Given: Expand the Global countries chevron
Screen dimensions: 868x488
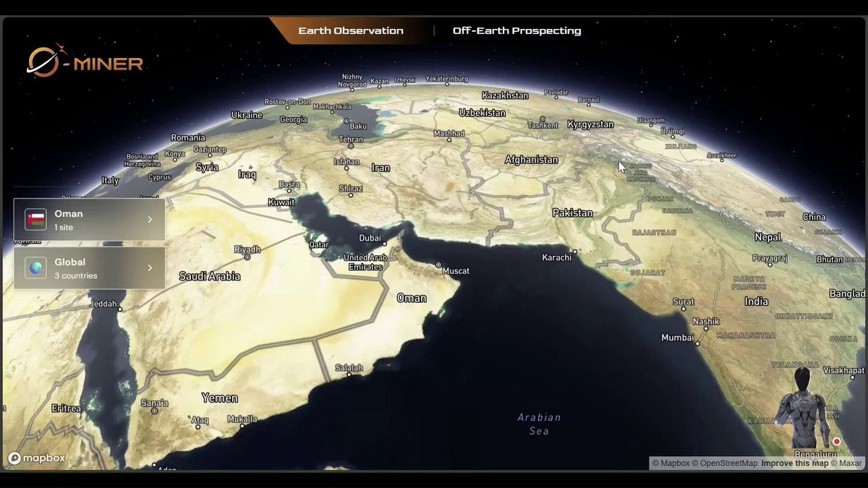Looking at the screenshot, I should click(150, 267).
